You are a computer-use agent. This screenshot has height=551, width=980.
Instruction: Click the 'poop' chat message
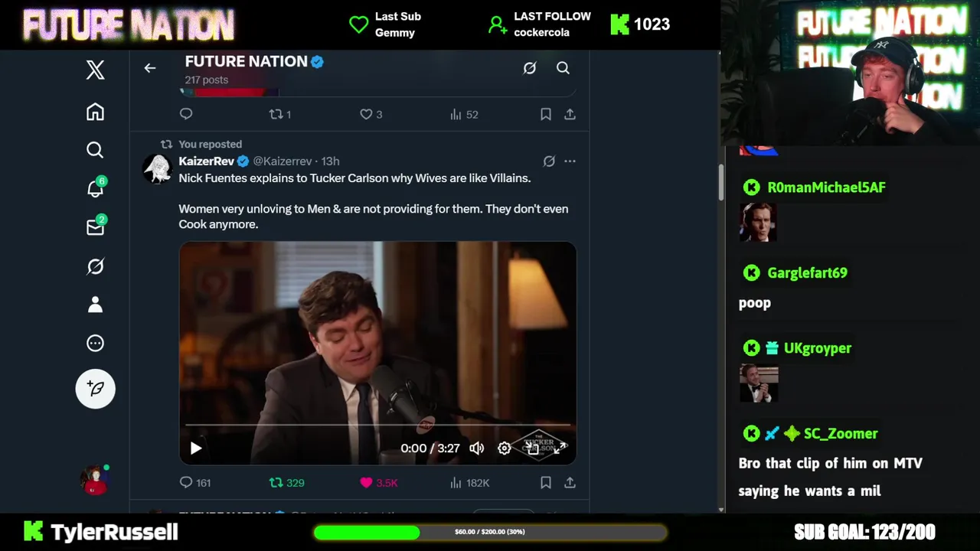tap(755, 303)
